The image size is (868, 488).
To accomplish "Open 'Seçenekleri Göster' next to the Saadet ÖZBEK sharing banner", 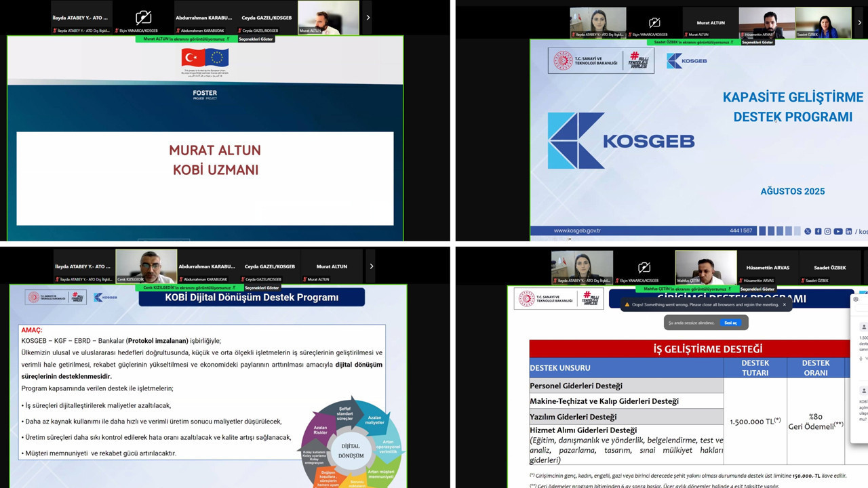I will pos(757,42).
